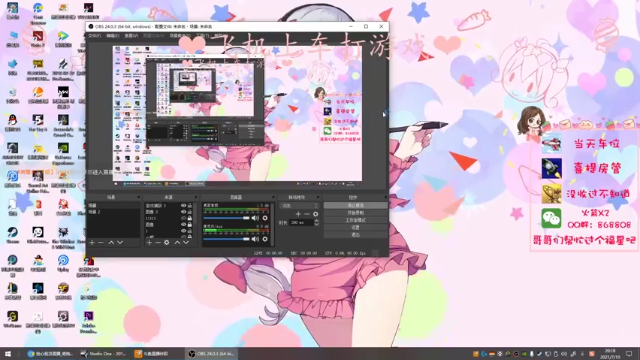This screenshot has width=640, height=360.
Task: Adjust Mic/Aux volume slider
Action: [227, 239]
